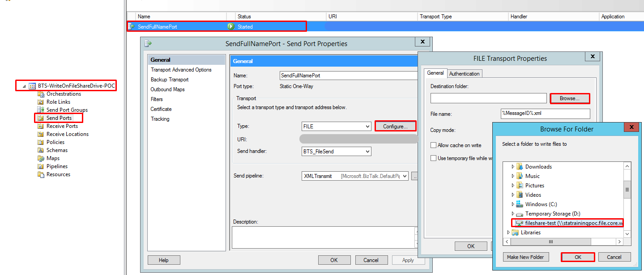Select the Schemas icon in tree
The height and width of the screenshot is (275, 644).
41,150
